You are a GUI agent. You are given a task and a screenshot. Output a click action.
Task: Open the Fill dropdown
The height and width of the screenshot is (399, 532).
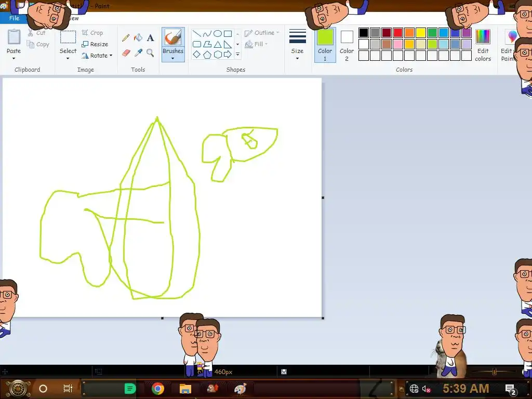tap(257, 44)
